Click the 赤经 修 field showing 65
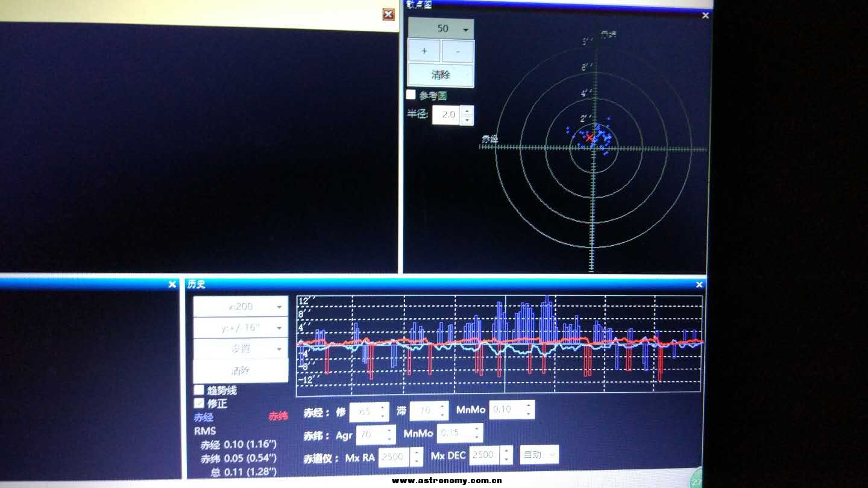 (x=363, y=411)
